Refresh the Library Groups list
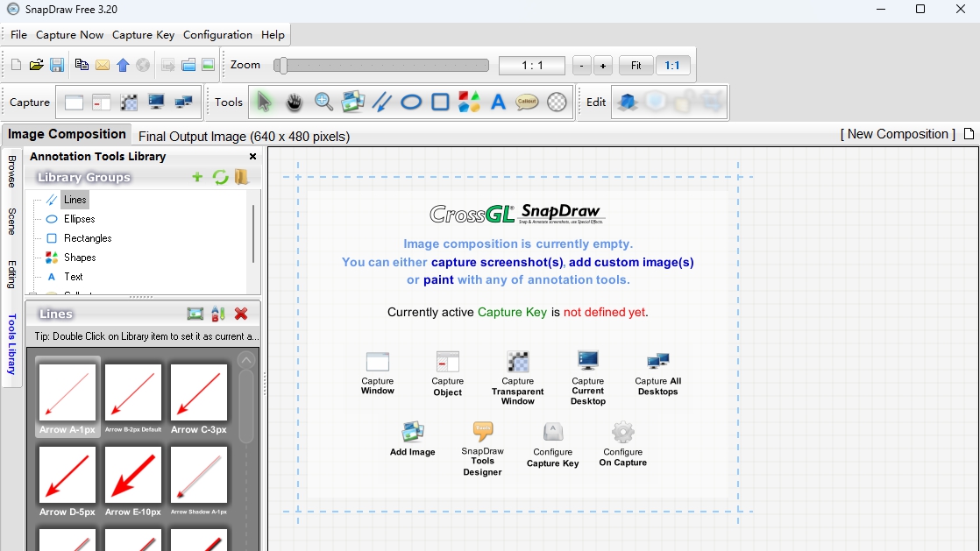 [x=220, y=177]
